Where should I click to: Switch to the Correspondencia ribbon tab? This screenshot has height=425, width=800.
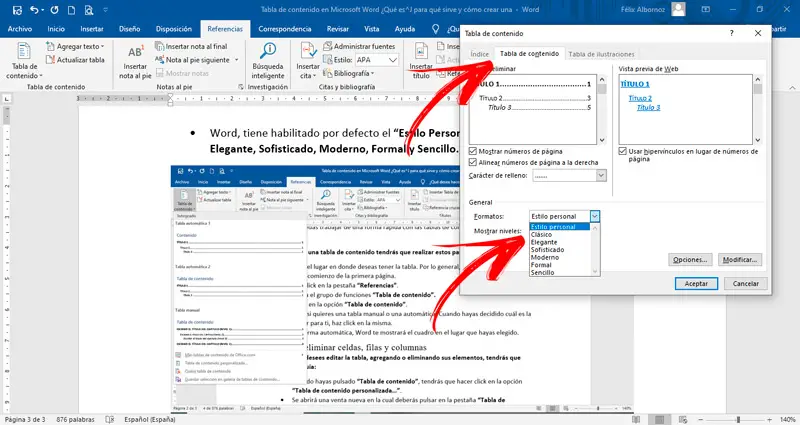pyautogui.click(x=285, y=29)
